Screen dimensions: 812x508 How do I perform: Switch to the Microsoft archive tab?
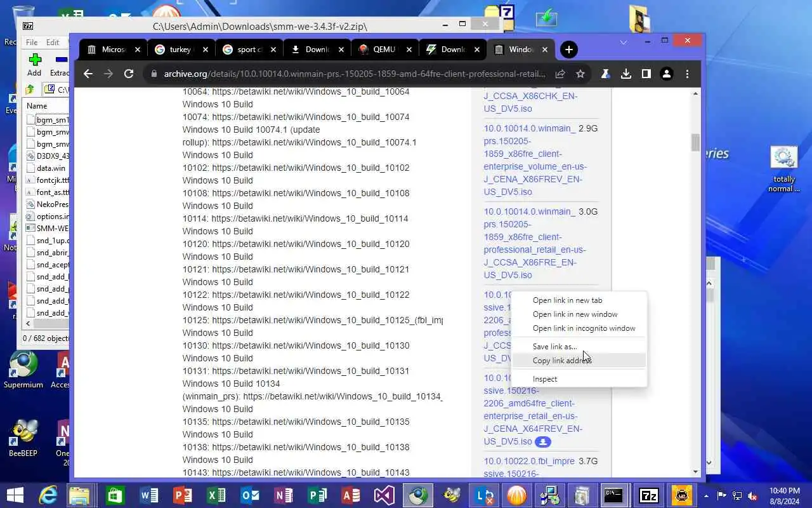114,50
